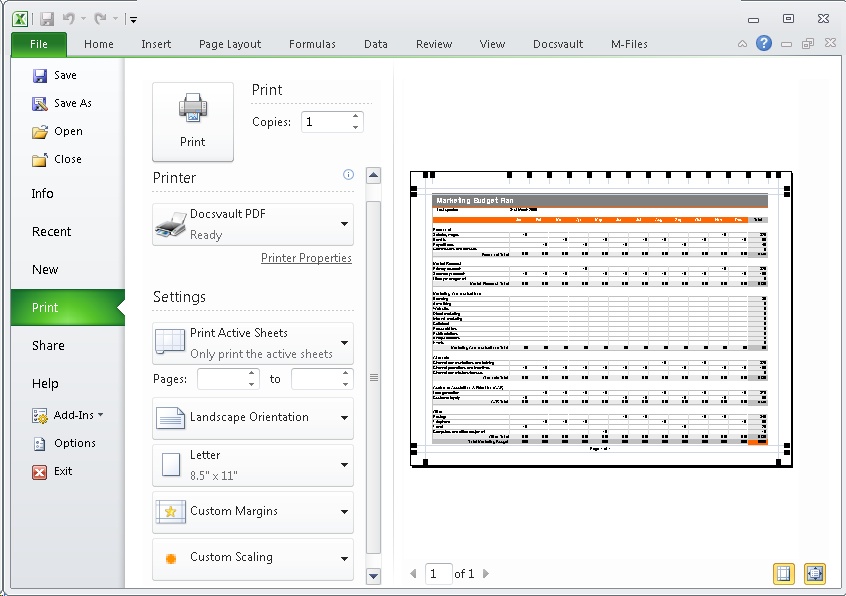Click the Copies number input field

click(324, 122)
